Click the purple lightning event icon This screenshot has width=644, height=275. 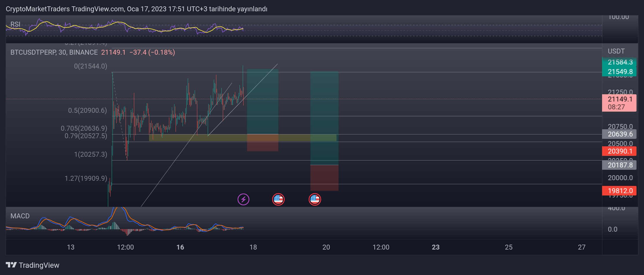click(243, 200)
